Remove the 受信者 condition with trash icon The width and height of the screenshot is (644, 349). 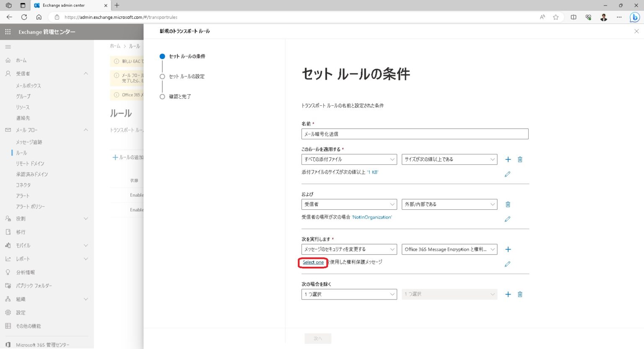click(508, 204)
